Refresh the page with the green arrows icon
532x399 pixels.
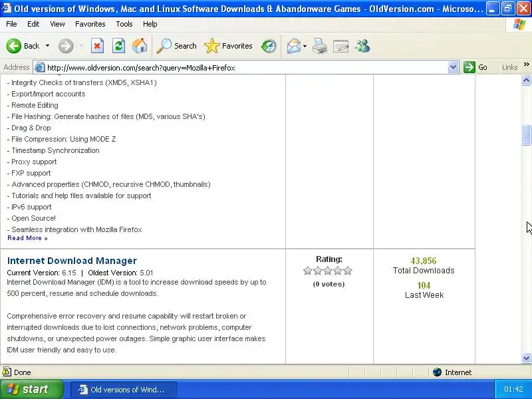[119, 46]
